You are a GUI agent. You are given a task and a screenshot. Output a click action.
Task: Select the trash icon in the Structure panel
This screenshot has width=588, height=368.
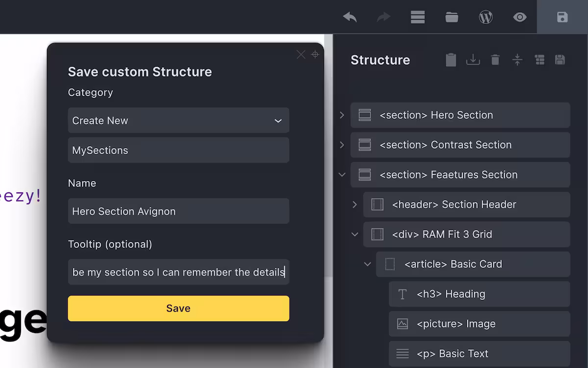coord(495,59)
